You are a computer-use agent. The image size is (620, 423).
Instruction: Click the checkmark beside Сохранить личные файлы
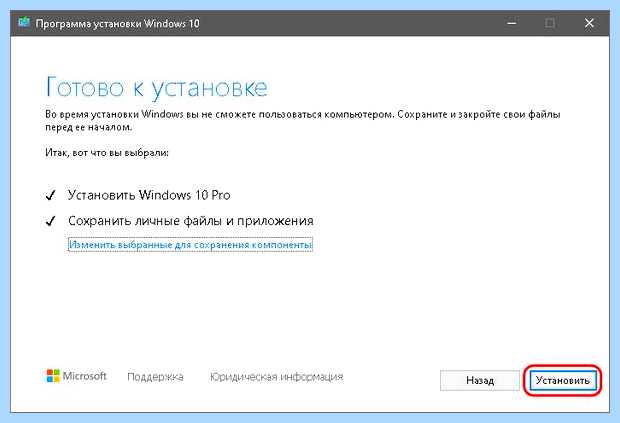(x=51, y=221)
